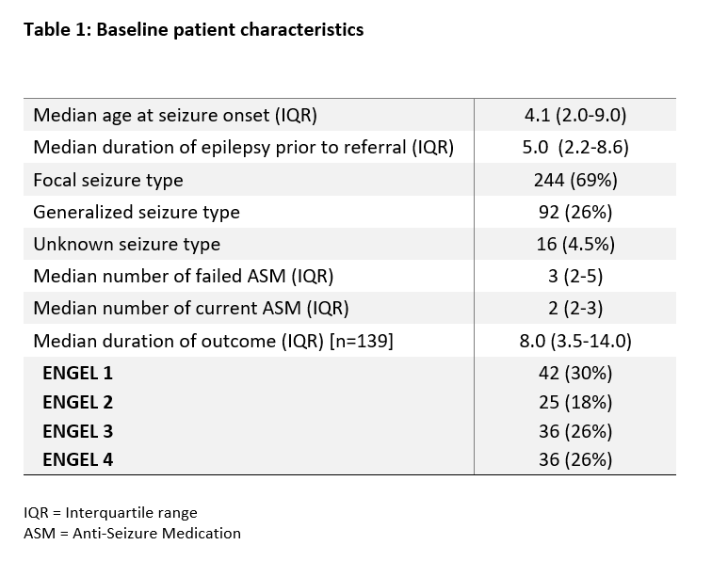Image resolution: width=728 pixels, height=561 pixels.
Task: Select the "Median age at seizure onset" row label
Action: tap(174, 116)
